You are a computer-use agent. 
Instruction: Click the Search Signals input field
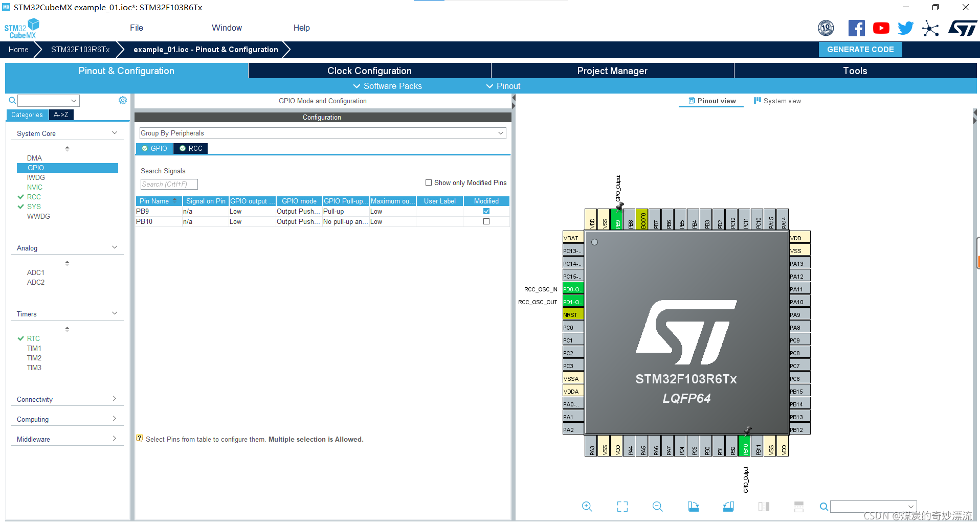click(x=169, y=184)
